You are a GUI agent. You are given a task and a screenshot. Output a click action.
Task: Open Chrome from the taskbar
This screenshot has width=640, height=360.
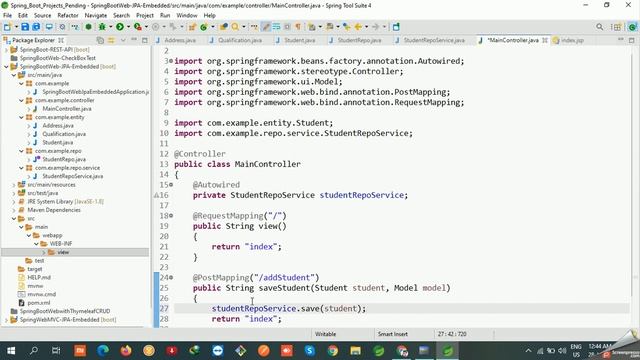point(333,351)
